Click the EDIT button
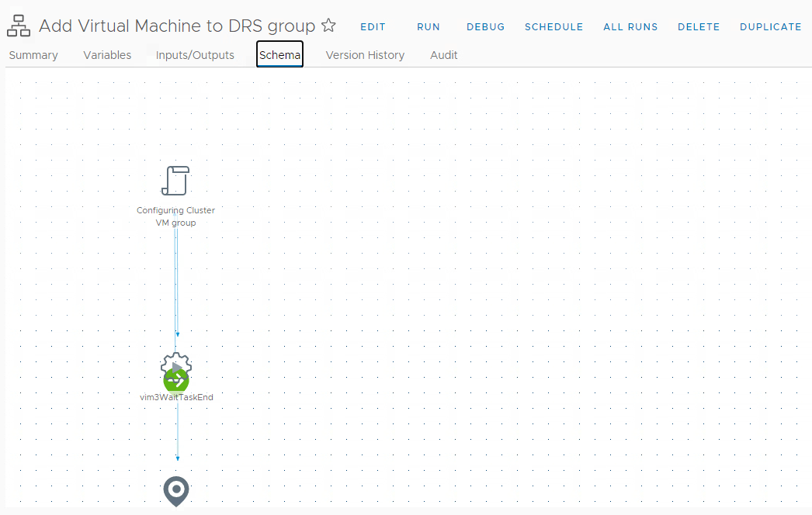812x515 pixels. 373,27
